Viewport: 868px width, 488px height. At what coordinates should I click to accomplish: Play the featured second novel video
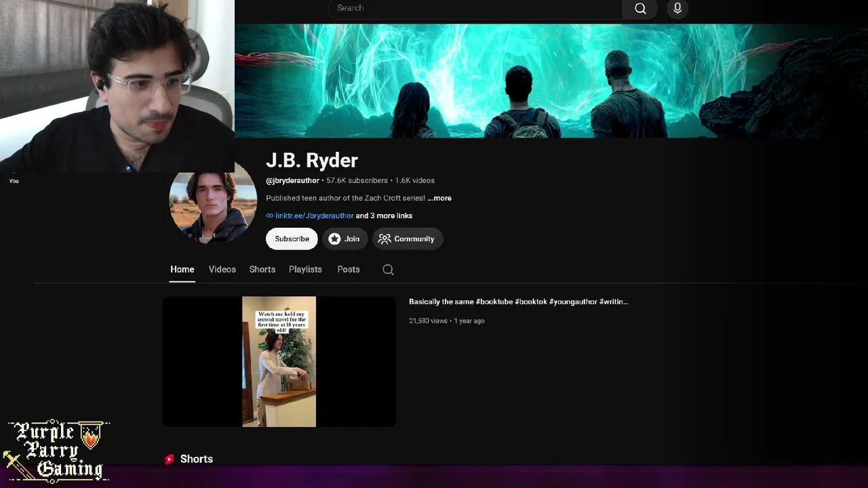click(x=279, y=361)
